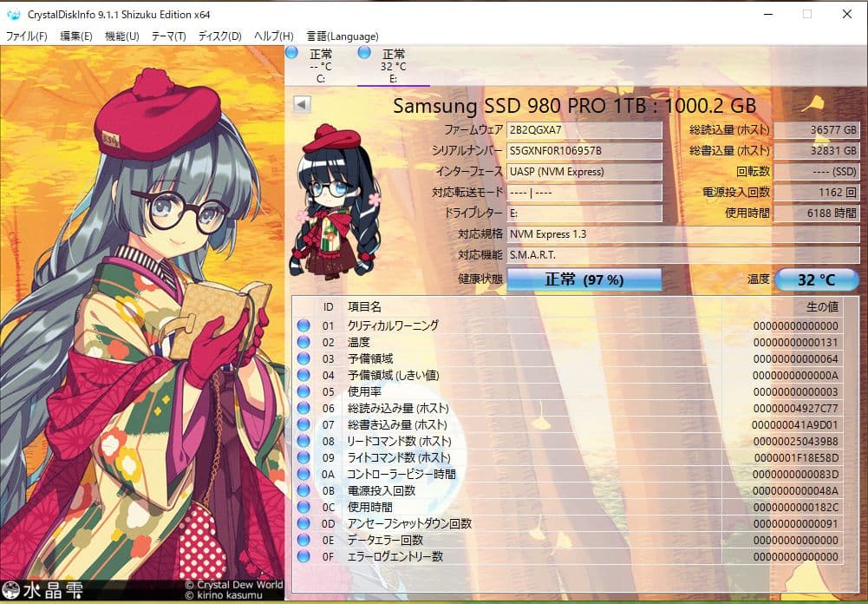Screen dimensions: 868x604
Task: Click the status orb for アンセーフシャットダウン回数 row
Action: tap(303, 523)
